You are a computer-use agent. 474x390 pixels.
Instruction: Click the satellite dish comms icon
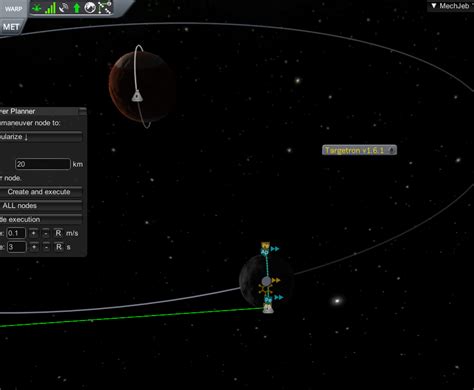63,8
